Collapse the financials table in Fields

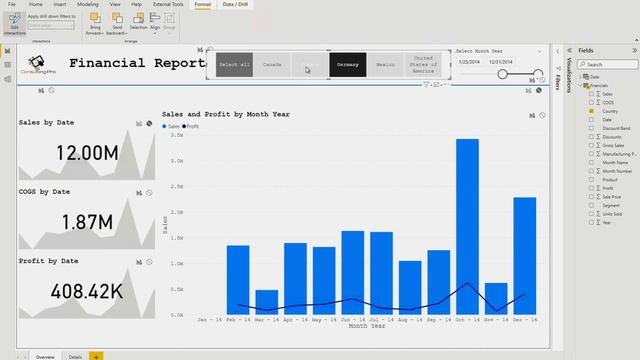pyautogui.click(x=580, y=85)
